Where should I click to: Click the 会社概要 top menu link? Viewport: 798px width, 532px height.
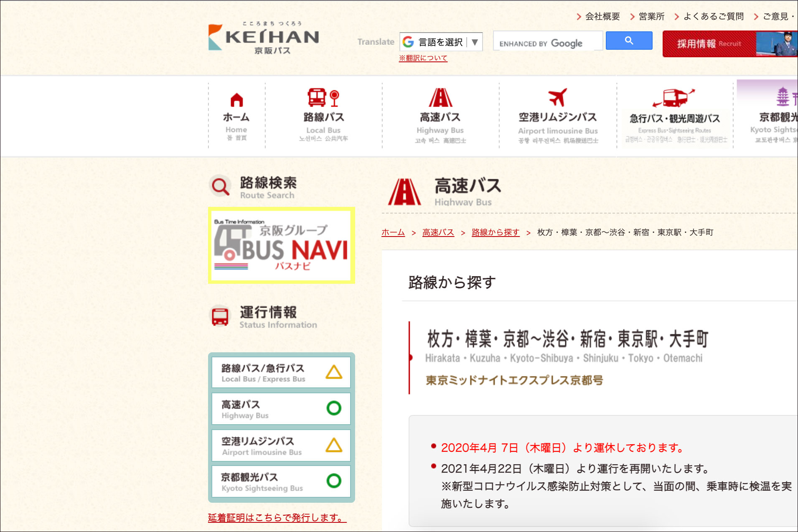(x=602, y=16)
